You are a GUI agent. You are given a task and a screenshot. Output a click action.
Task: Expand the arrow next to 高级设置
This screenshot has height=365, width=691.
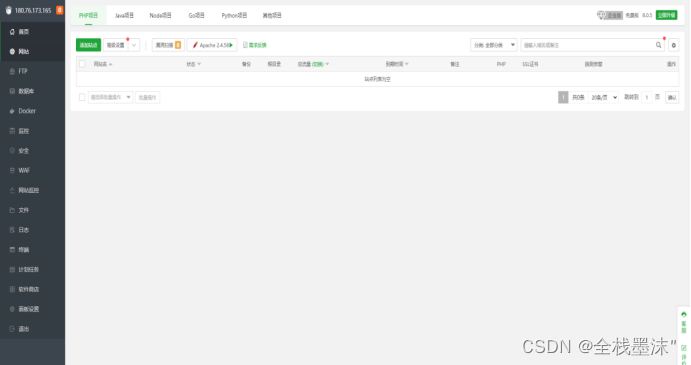click(x=134, y=45)
